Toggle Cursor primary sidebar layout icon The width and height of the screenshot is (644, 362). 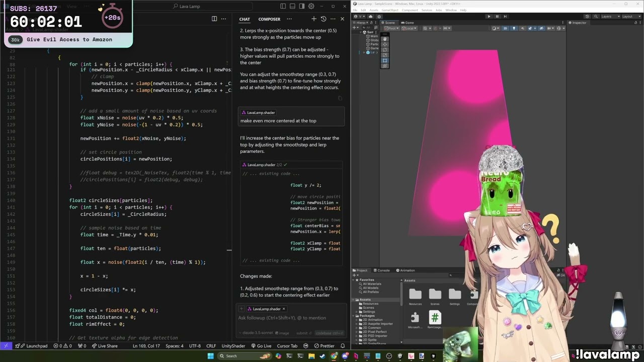click(x=283, y=6)
